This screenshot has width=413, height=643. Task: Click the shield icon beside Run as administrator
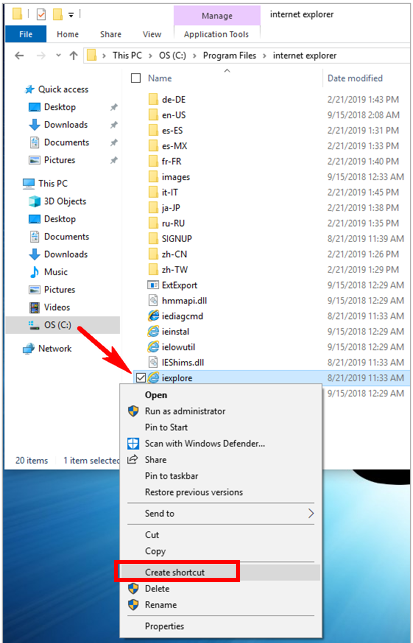(x=133, y=411)
